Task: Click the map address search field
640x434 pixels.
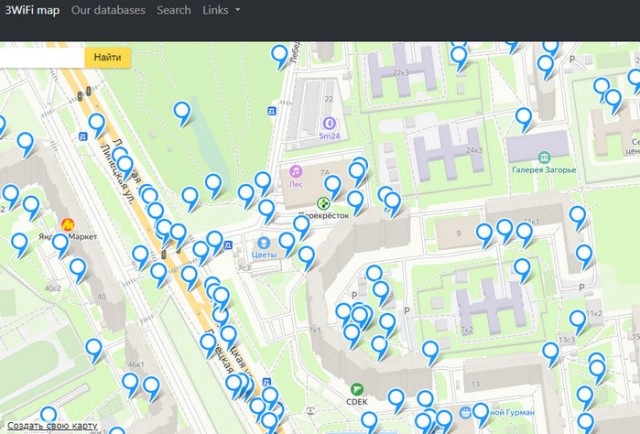Action: [42, 58]
